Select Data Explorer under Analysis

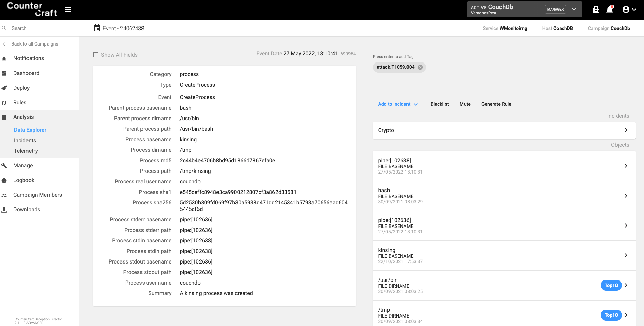[x=30, y=130]
